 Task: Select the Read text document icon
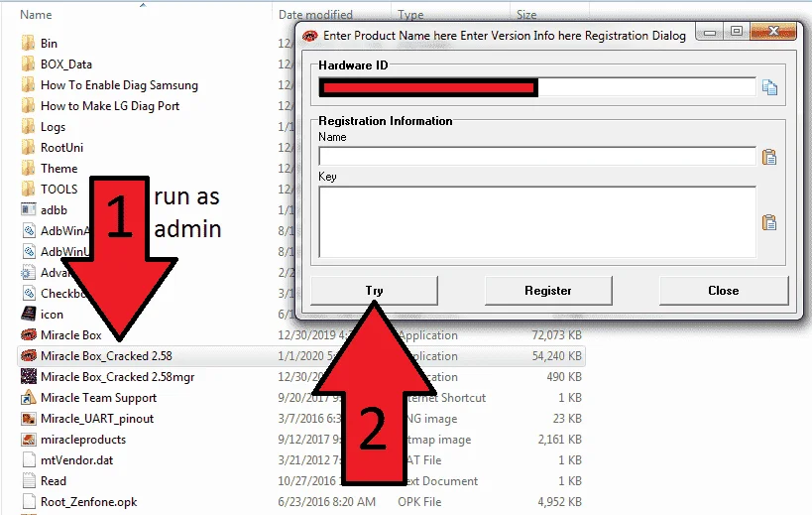click(29, 481)
